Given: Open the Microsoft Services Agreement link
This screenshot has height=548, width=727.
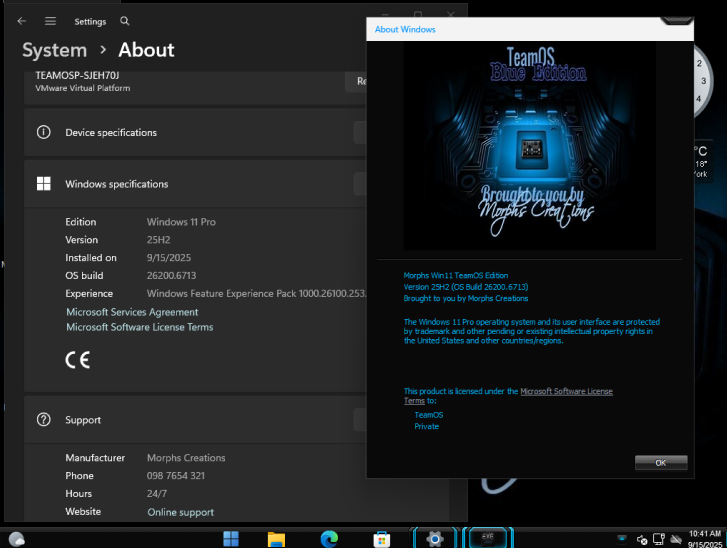Looking at the screenshot, I should pos(132,312).
